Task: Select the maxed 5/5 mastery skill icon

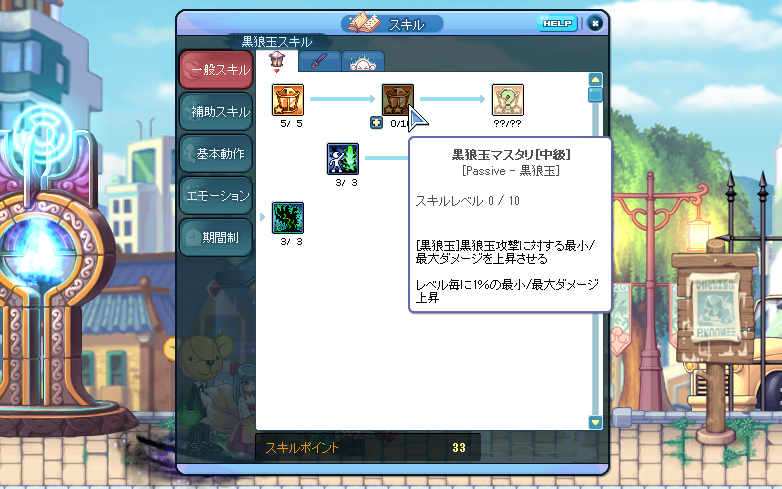Action: pyautogui.click(x=288, y=100)
